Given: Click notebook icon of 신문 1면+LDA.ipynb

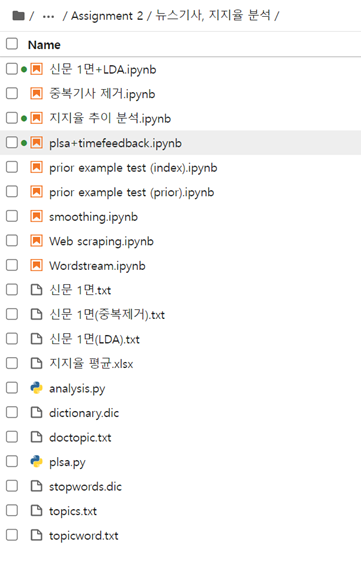Looking at the screenshot, I should [x=36, y=69].
